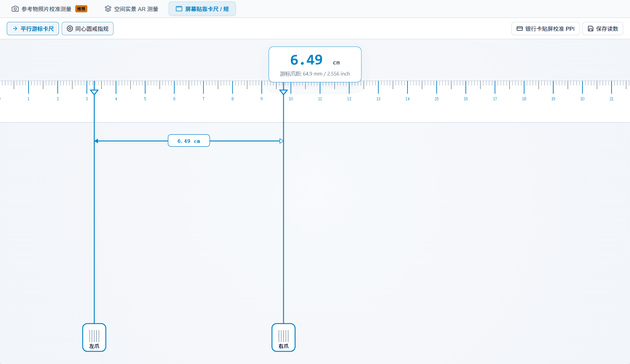Screen dimensions: 630x364
Task: Click the camera icon in first tab
Action: (x=15, y=9)
